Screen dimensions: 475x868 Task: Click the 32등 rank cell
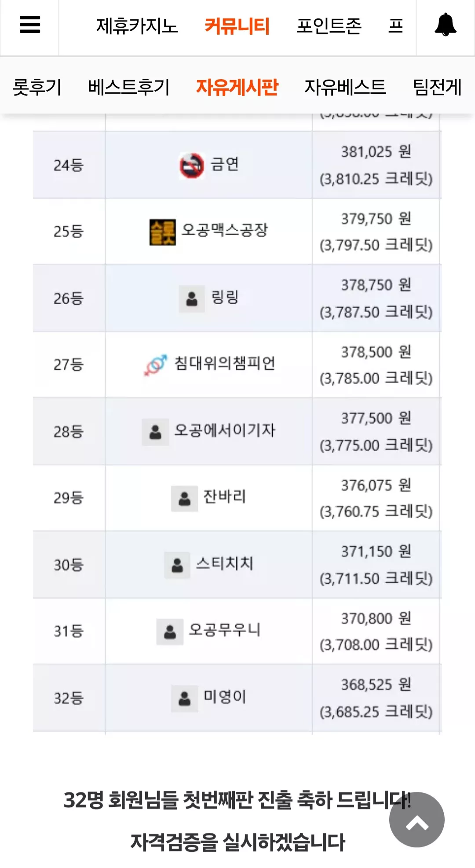[x=69, y=698]
